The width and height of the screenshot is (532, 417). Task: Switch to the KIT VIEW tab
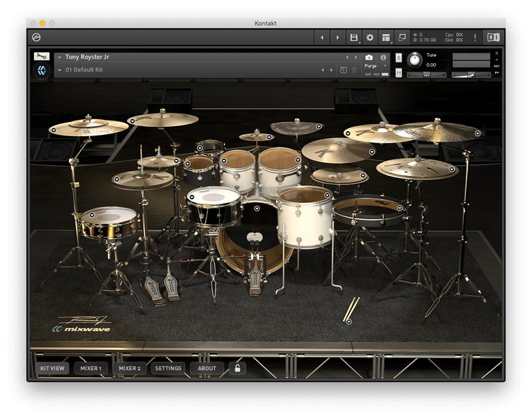click(52, 368)
